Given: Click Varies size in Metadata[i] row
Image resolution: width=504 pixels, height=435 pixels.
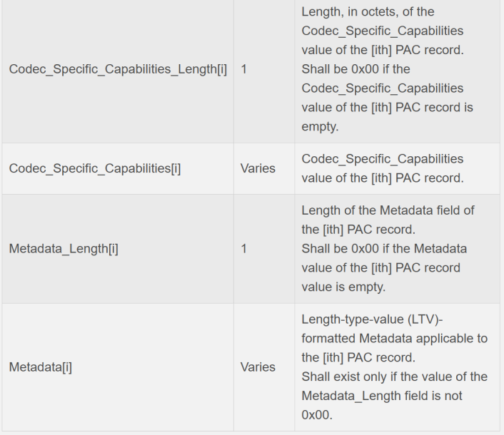Looking at the screenshot, I should [x=258, y=367].
